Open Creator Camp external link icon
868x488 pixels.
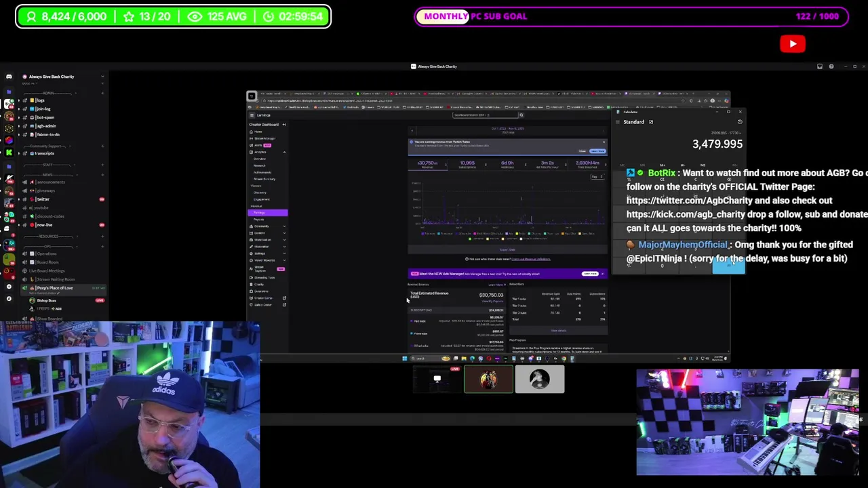(x=284, y=298)
